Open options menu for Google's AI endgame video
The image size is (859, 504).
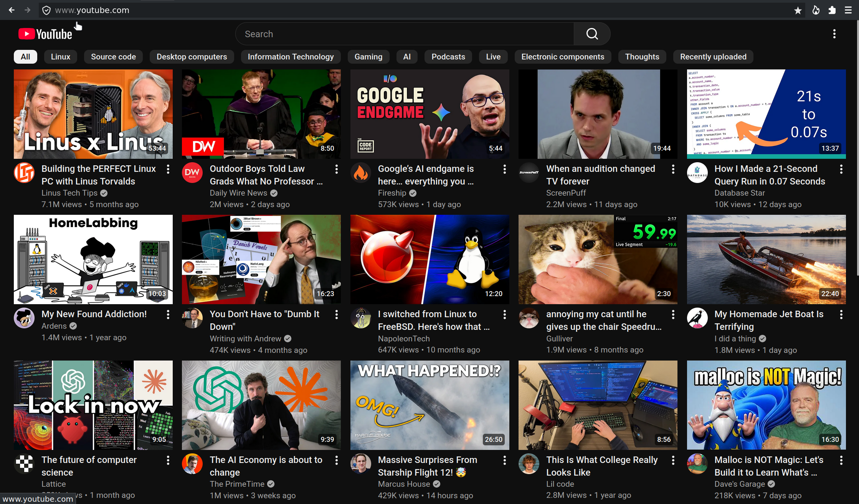point(505,169)
